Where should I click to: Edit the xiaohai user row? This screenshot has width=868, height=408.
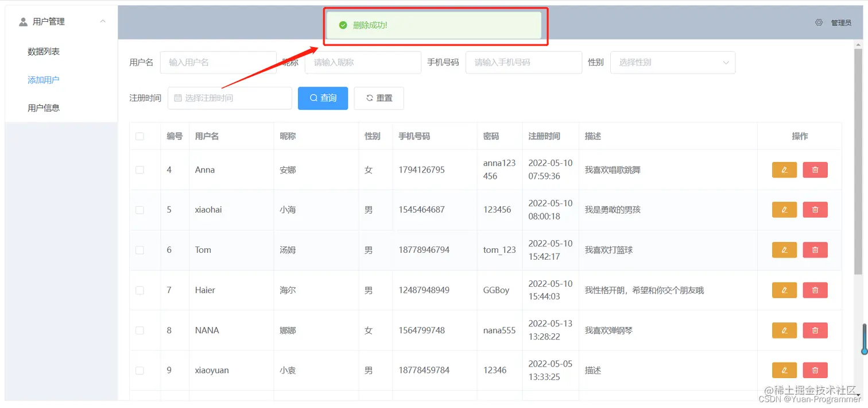click(784, 210)
